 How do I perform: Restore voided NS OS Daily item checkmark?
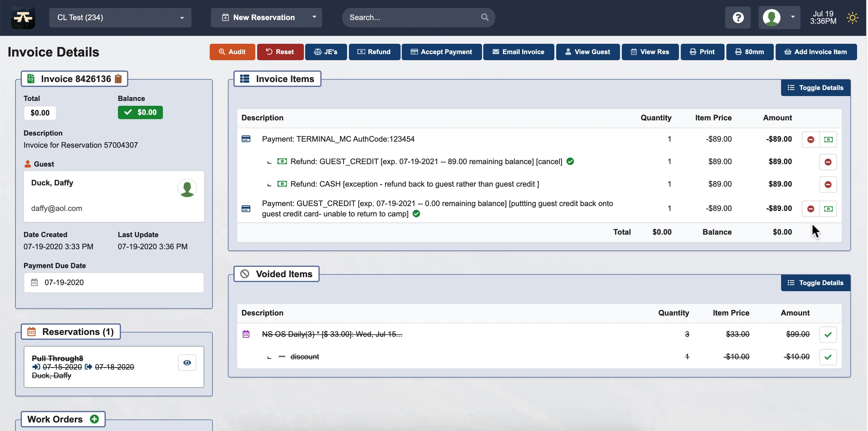point(828,335)
